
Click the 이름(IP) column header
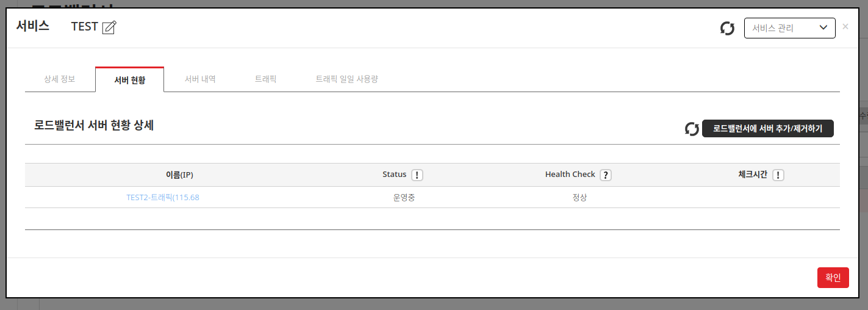click(x=179, y=175)
